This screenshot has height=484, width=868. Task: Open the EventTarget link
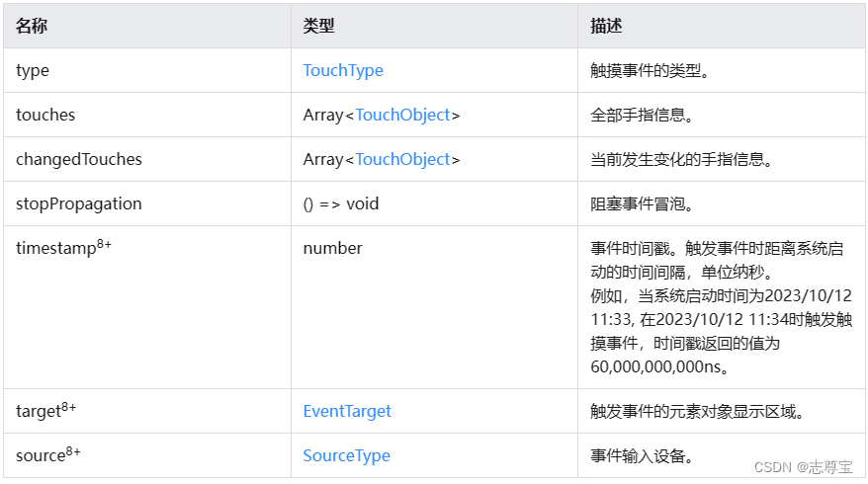[x=347, y=411]
